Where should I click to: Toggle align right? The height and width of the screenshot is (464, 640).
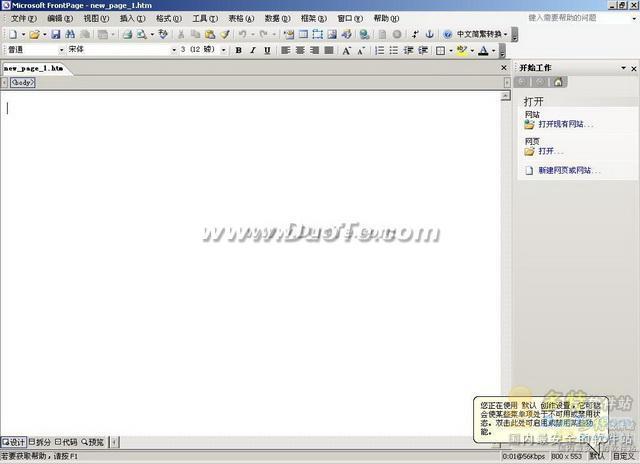(314, 50)
